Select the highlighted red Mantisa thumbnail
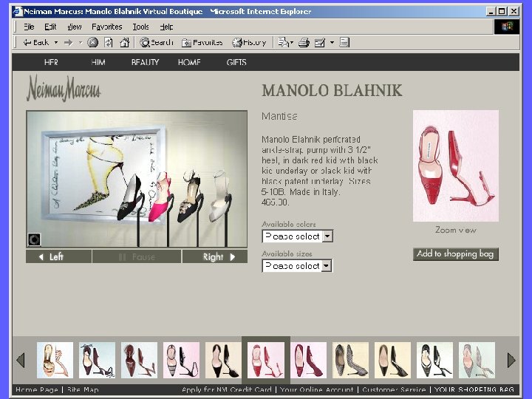 click(x=266, y=360)
